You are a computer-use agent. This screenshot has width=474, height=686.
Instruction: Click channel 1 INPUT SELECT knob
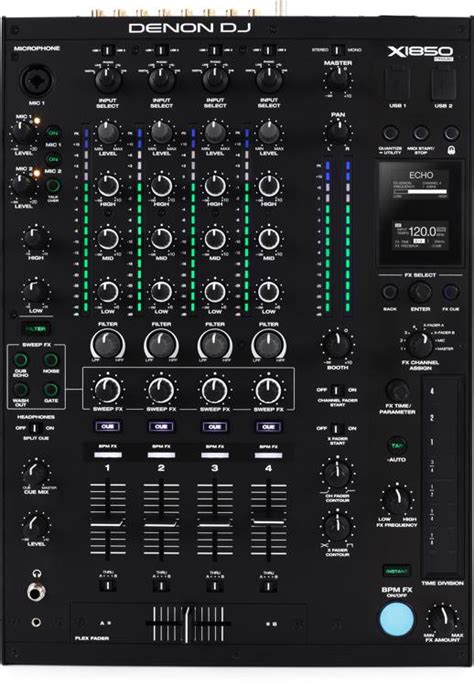point(108,80)
